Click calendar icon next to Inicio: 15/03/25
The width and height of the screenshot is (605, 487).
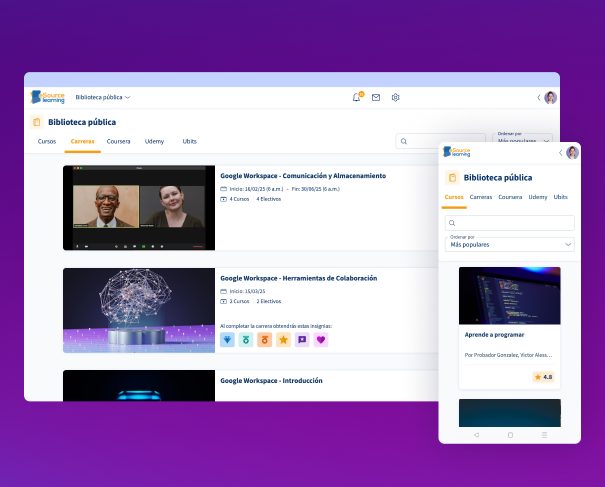coord(223,291)
